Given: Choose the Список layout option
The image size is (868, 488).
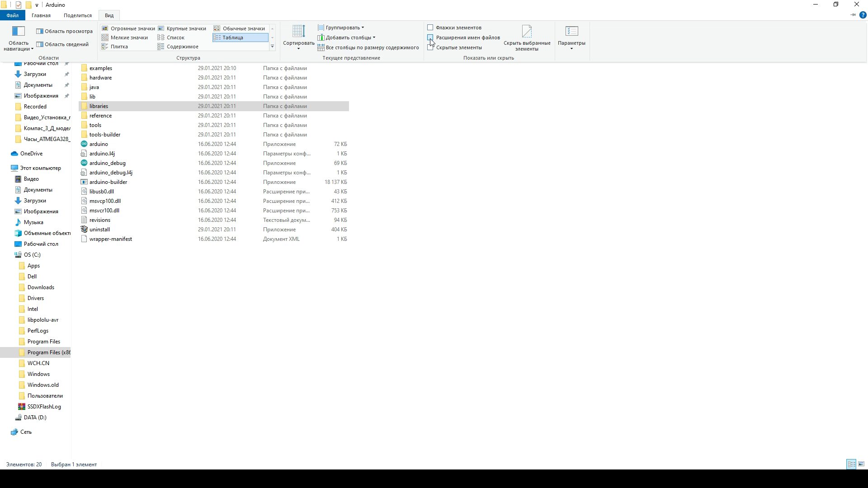Looking at the screenshot, I should pos(175,38).
